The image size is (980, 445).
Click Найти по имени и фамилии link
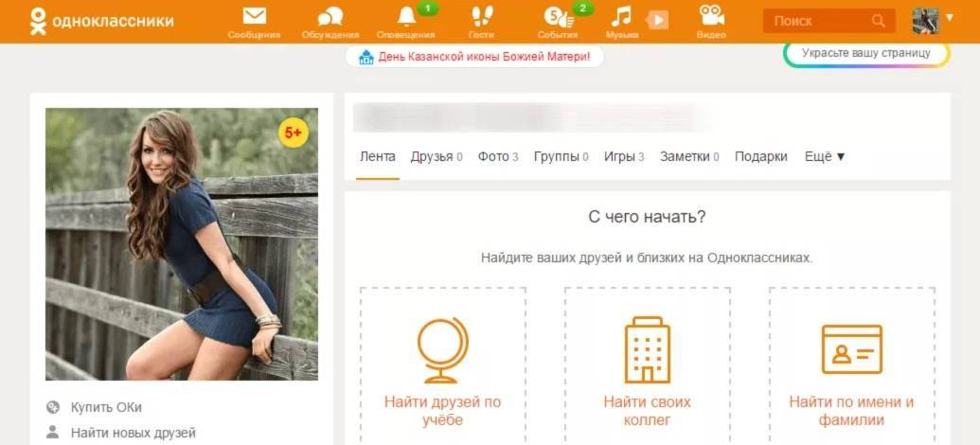click(852, 411)
